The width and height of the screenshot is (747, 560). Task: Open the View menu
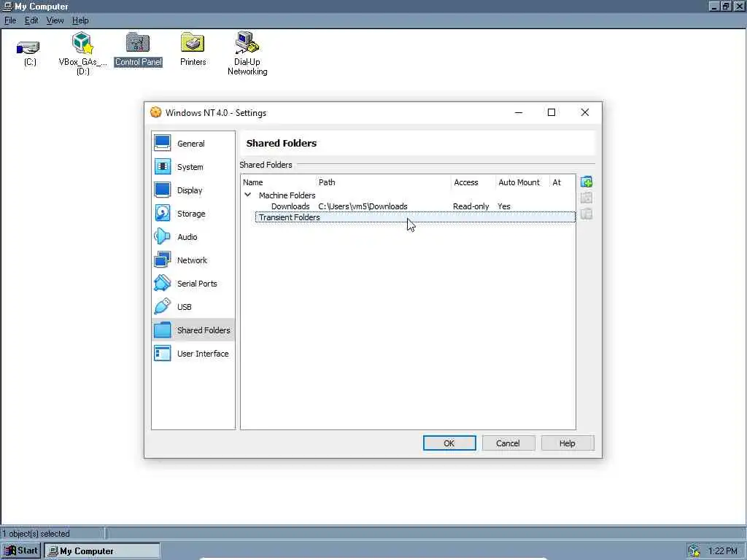pos(55,20)
